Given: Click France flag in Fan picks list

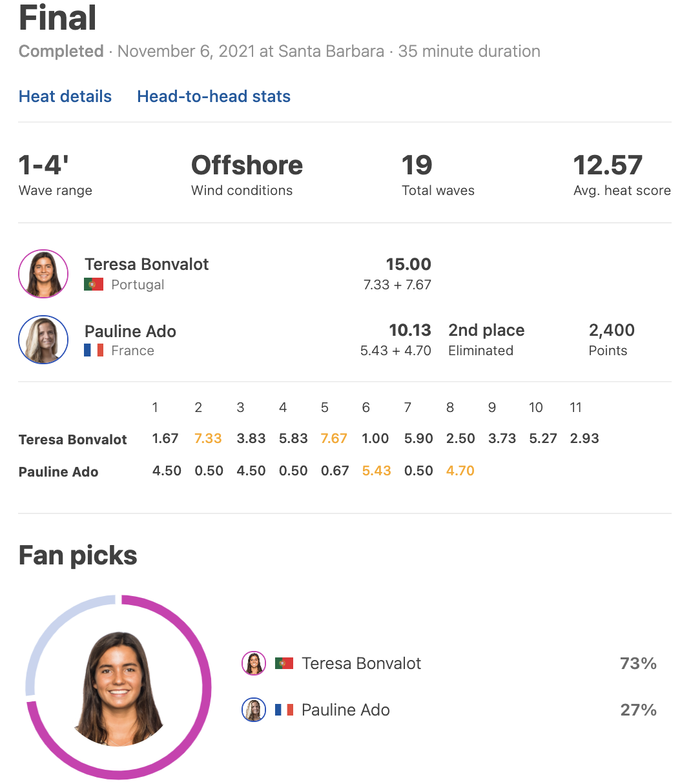Looking at the screenshot, I should point(284,710).
